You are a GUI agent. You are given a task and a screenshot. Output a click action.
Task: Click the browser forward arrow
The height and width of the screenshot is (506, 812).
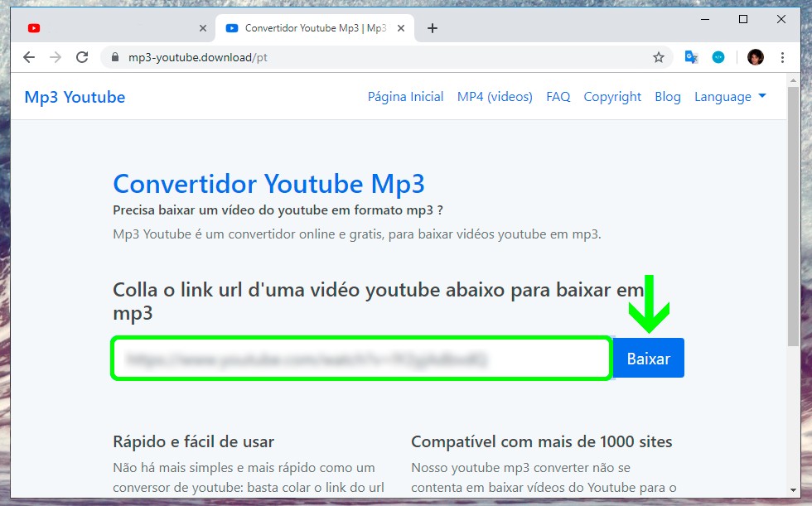pos(56,57)
